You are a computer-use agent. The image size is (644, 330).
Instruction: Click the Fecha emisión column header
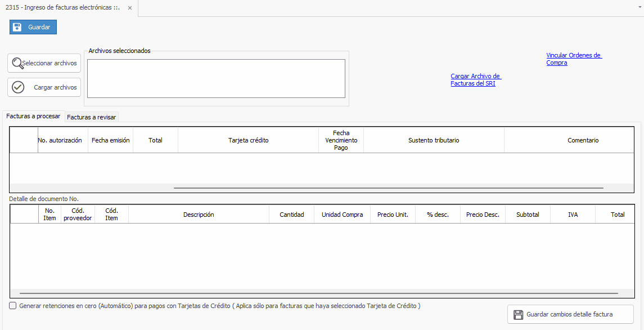point(110,140)
